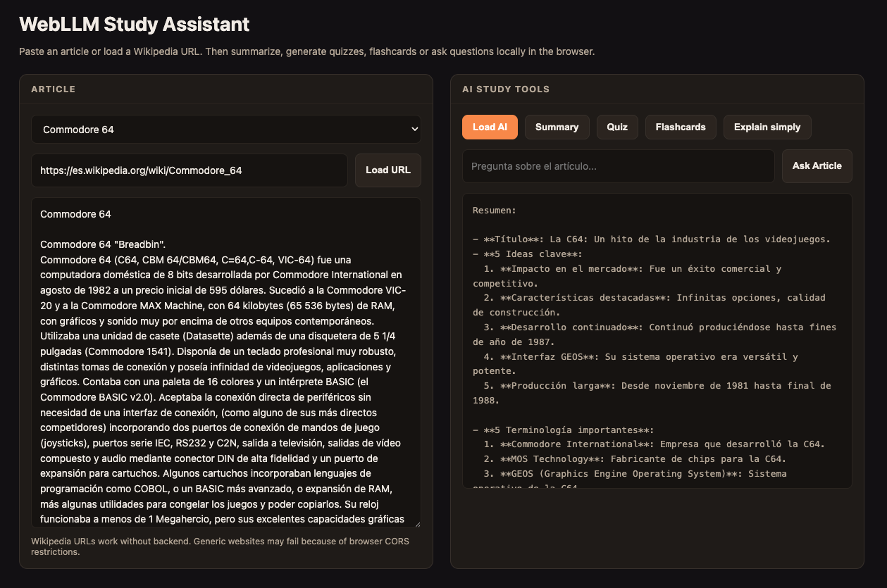Click the page description subtitle text

coord(307,52)
